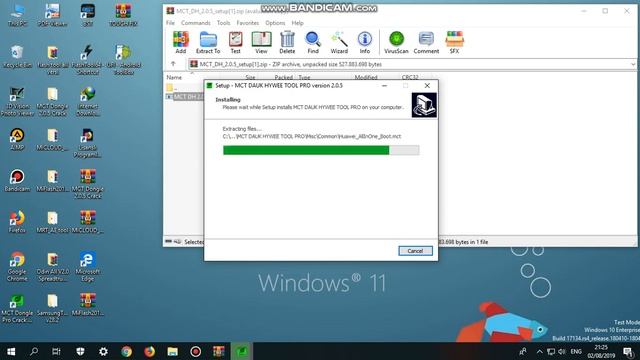Select the AIMP desktop shortcut
Screen dimensions: 640x360
[x=17, y=139]
